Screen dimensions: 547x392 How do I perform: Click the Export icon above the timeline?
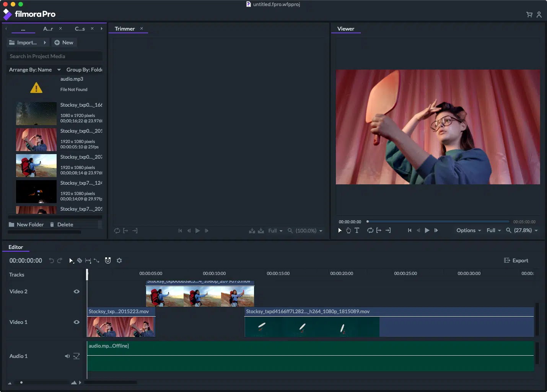pyautogui.click(x=507, y=260)
